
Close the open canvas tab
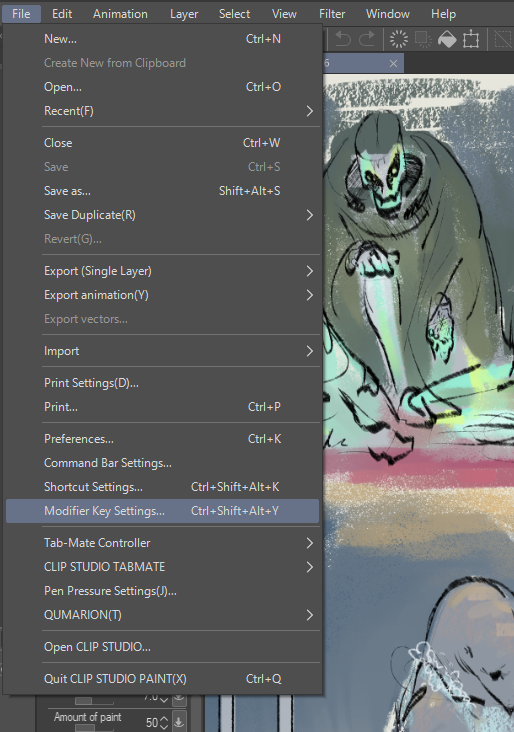(394, 63)
